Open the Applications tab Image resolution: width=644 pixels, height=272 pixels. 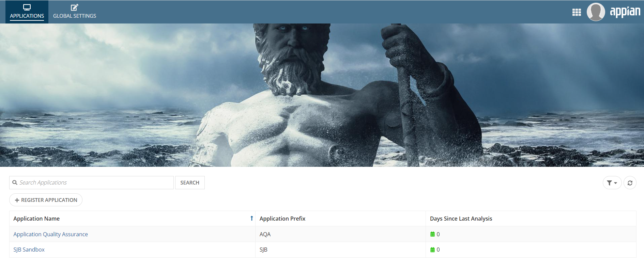click(27, 12)
